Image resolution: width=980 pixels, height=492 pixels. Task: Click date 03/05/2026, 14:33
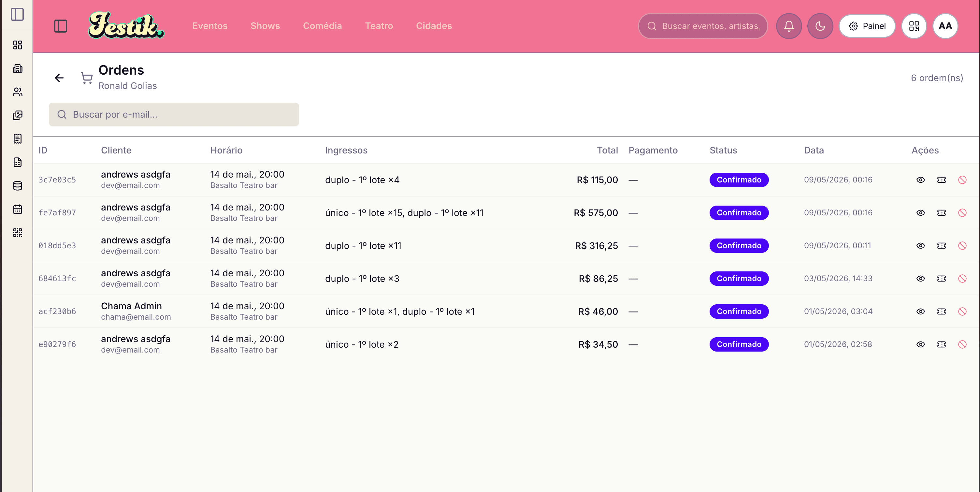[x=838, y=279]
